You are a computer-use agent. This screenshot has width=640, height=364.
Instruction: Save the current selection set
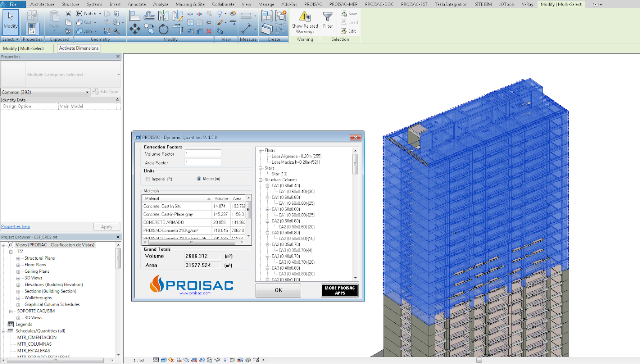point(349,14)
